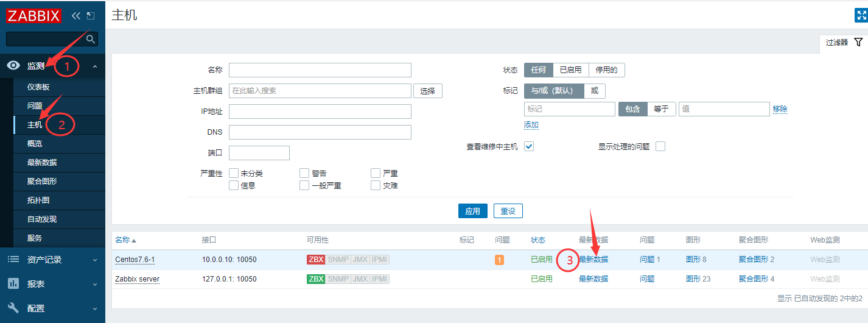Open 仪表板 in the sidebar
This screenshot has width=868, height=323.
[38, 87]
